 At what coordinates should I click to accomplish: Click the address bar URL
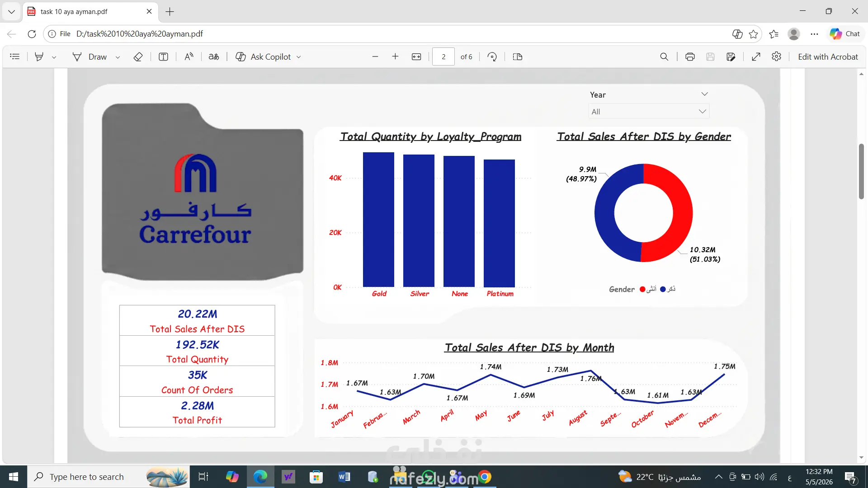click(140, 34)
